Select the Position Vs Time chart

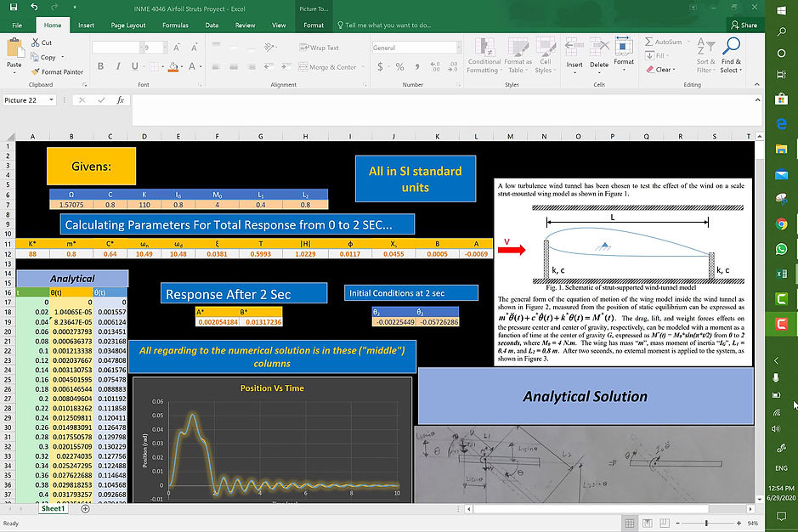(x=272, y=440)
